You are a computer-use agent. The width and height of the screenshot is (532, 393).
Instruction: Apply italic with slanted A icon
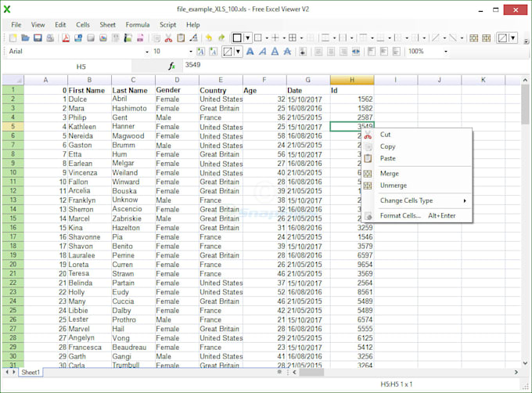pos(262,52)
